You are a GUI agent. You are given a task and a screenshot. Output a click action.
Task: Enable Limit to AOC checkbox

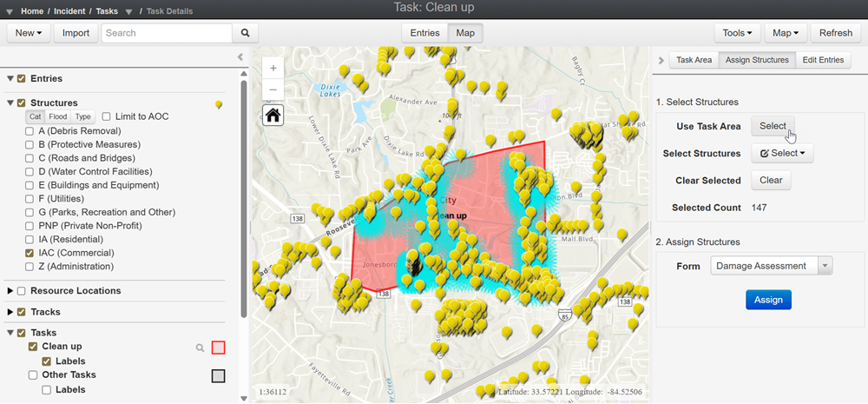(x=106, y=117)
